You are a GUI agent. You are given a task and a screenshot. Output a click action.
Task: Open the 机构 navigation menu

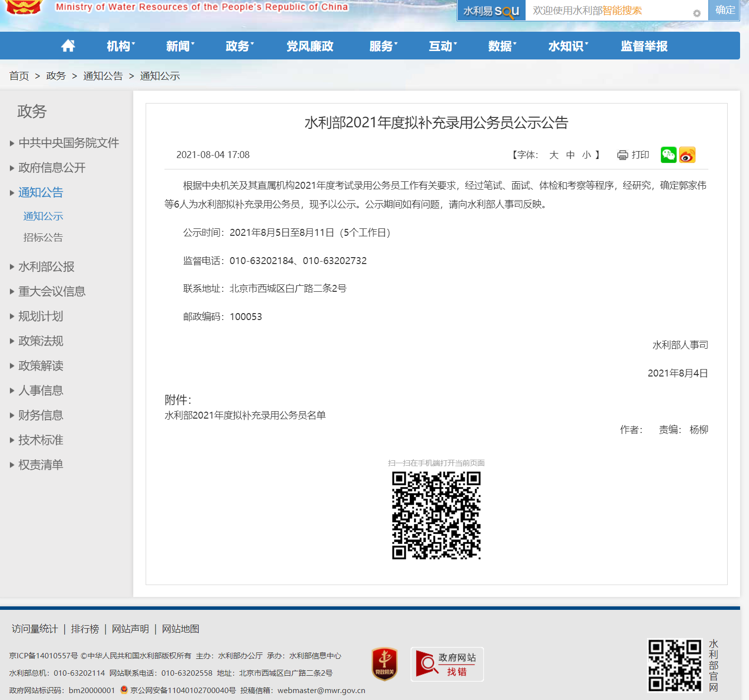[x=120, y=46]
